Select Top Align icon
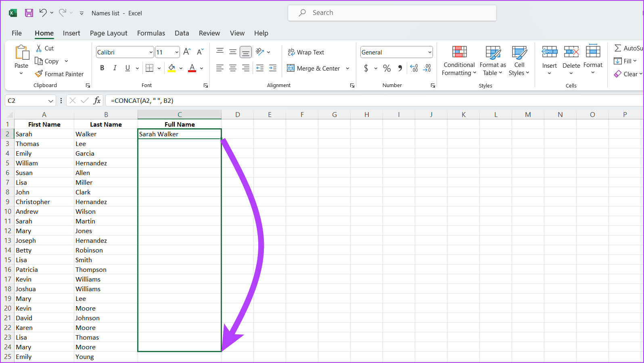Viewport: 644px width, 363px height. point(220,51)
